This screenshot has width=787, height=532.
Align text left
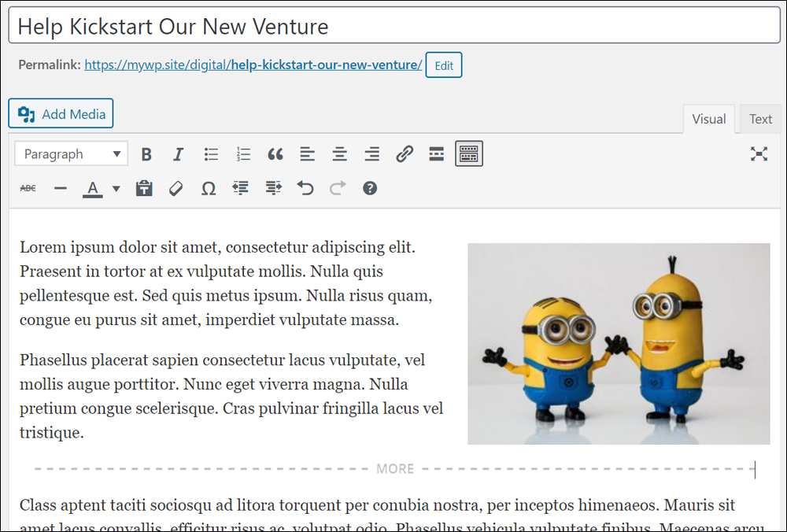pyautogui.click(x=307, y=154)
